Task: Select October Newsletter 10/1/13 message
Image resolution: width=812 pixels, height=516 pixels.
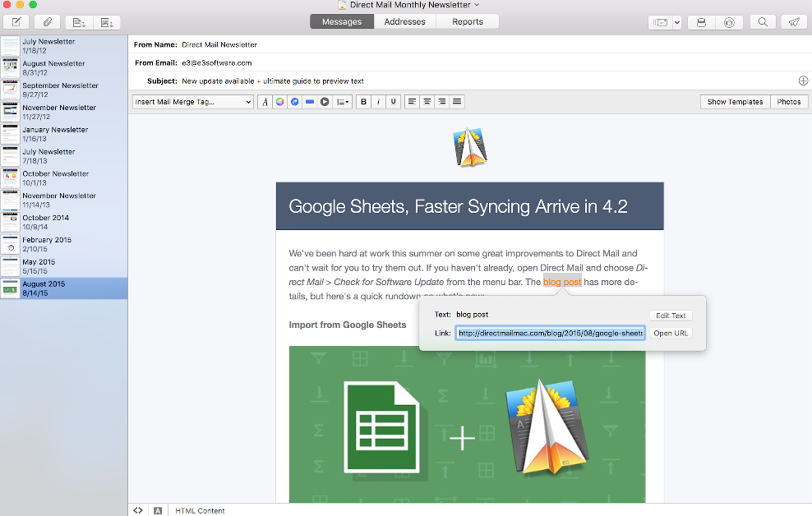Action: 64,178
